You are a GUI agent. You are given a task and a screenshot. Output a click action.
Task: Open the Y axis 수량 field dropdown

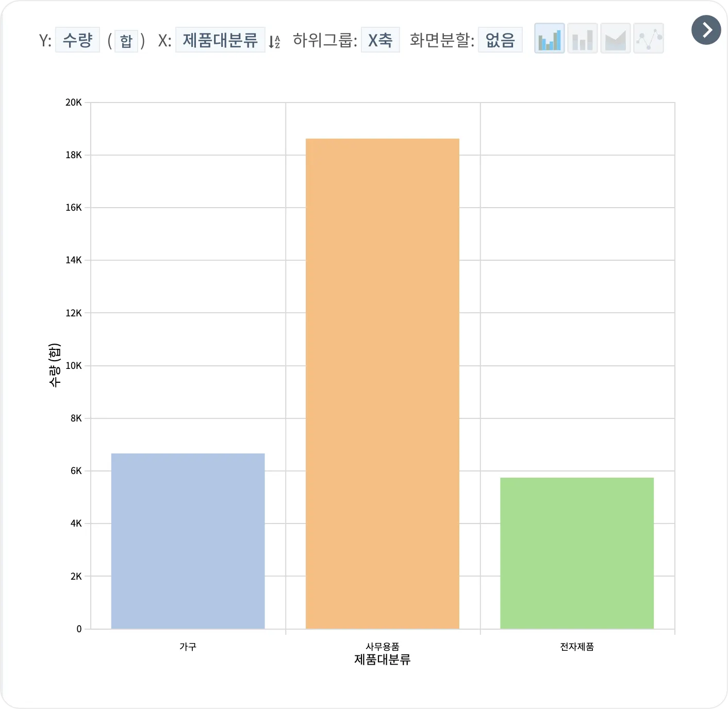pyautogui.click(x=77, y=40)
